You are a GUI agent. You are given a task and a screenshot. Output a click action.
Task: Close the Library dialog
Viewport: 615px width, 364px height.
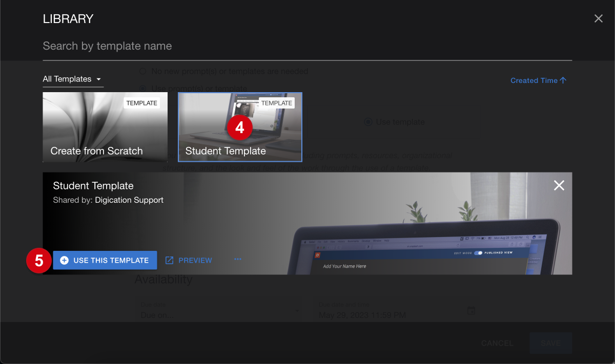point(598,19)
